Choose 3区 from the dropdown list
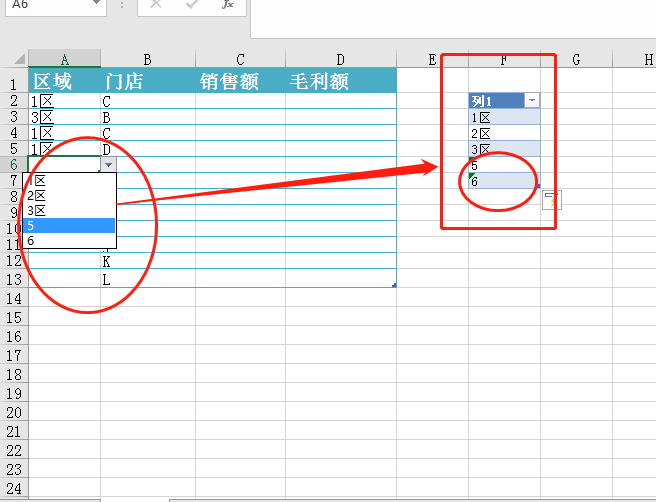 [x=69, y=210]
